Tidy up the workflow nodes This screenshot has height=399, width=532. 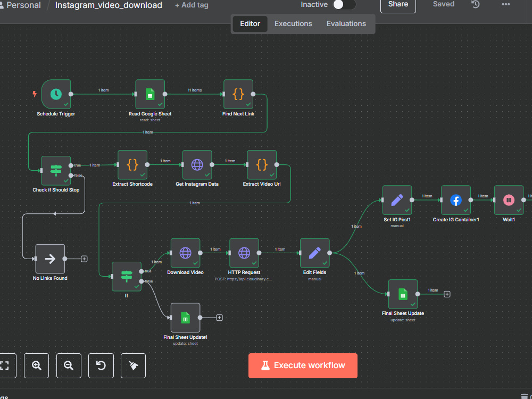pos(133,365)
